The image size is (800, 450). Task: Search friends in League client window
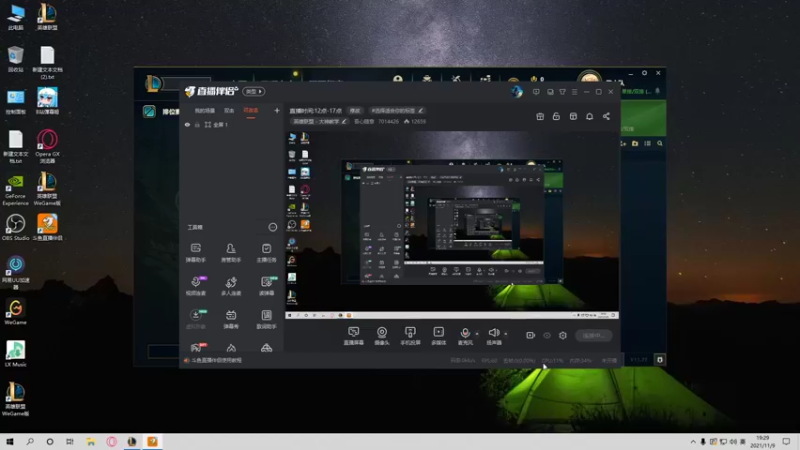pyautogui.click(x=660, y=143)
